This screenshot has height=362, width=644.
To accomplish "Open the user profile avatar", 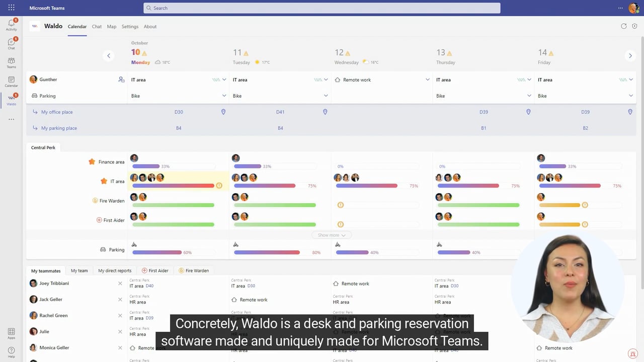I will (x=633, y=8).
